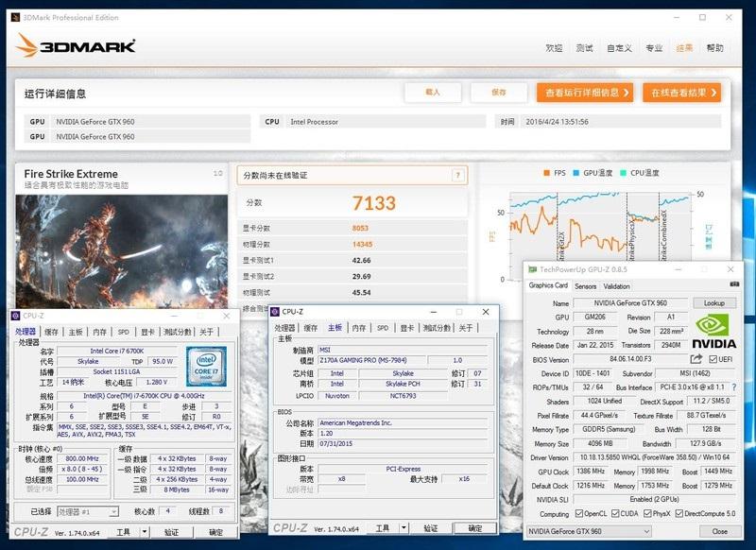Select SPD tab in front CPU-Z window
The height and width of the screenshot is (550, 756).
tap(383, 328)
